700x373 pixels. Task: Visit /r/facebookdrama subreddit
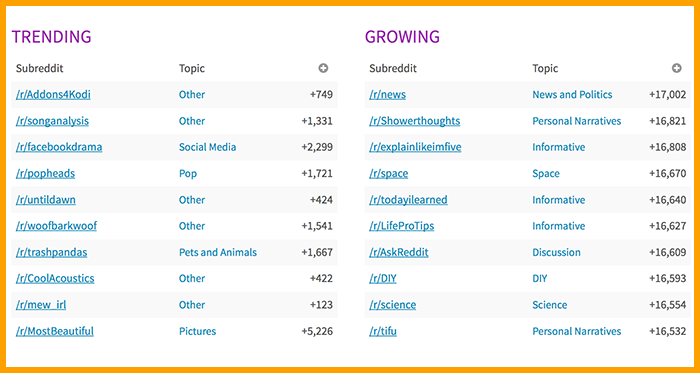click(59, 147)
